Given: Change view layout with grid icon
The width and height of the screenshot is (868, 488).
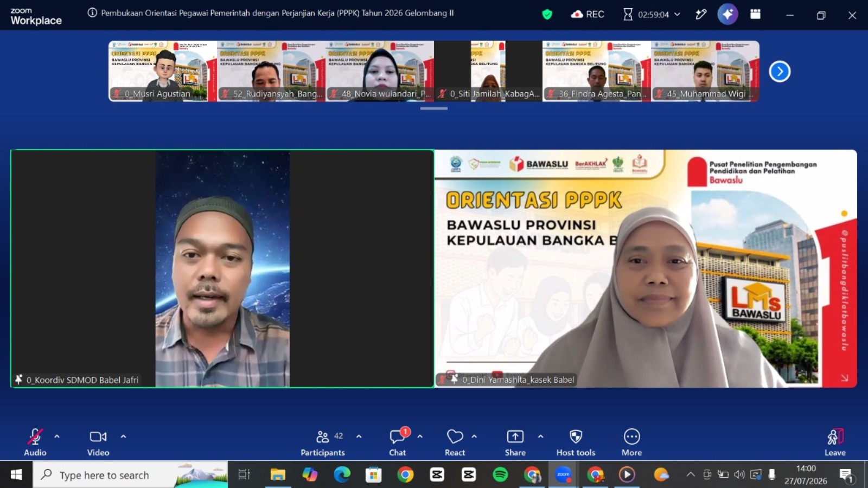Looking at the screenshot, I should pyautogui.click(x=755, y=14).
